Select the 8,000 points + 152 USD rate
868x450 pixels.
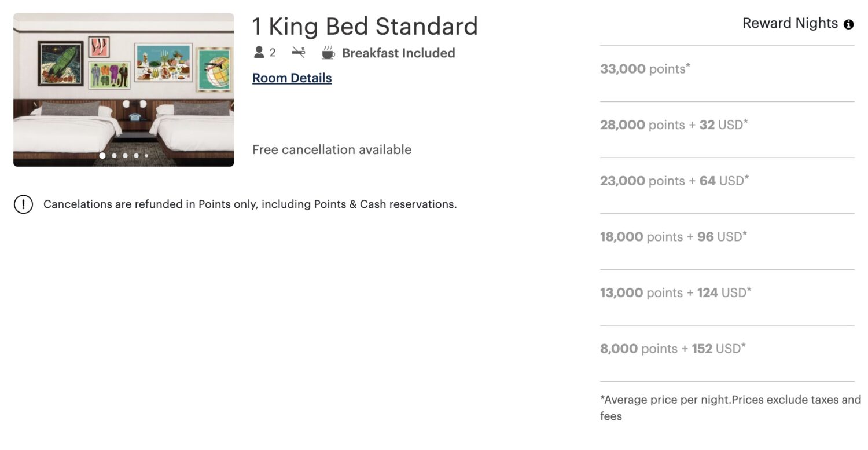[671, 348]
